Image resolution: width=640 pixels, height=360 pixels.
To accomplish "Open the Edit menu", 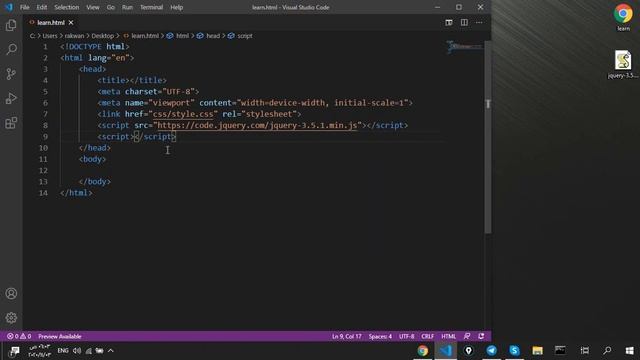I will click(x=42, y=7).
